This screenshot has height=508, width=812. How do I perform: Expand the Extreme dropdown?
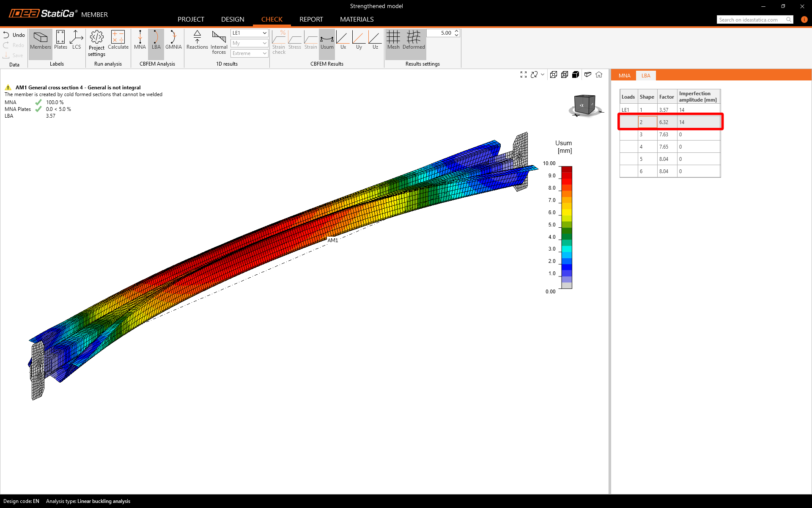[250, 53]
